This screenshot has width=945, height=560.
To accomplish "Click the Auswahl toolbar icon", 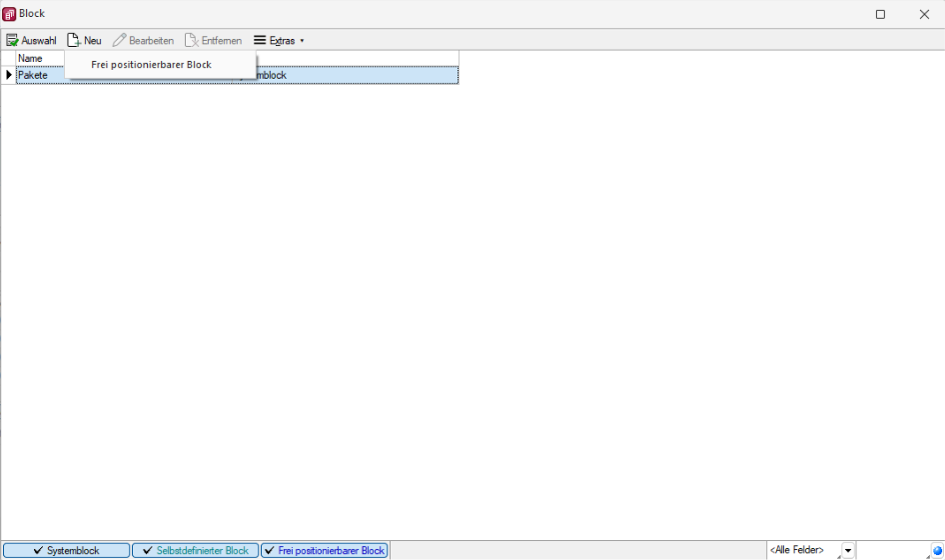I will (13, 41).
